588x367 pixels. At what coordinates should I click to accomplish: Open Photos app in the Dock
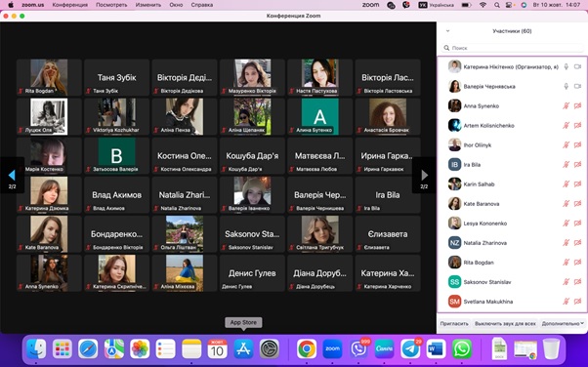click(140, 349)
